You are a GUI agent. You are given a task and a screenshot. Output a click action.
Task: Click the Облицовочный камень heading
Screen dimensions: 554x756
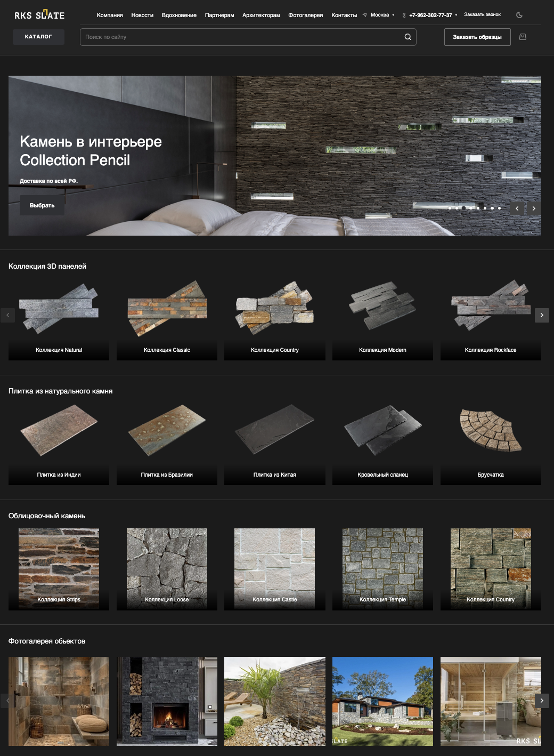click(47, 516)
